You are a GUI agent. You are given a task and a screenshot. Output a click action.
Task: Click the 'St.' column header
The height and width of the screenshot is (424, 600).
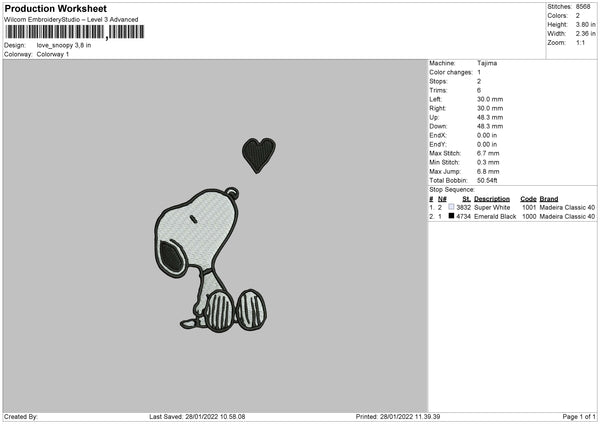[x=466, y=199]
